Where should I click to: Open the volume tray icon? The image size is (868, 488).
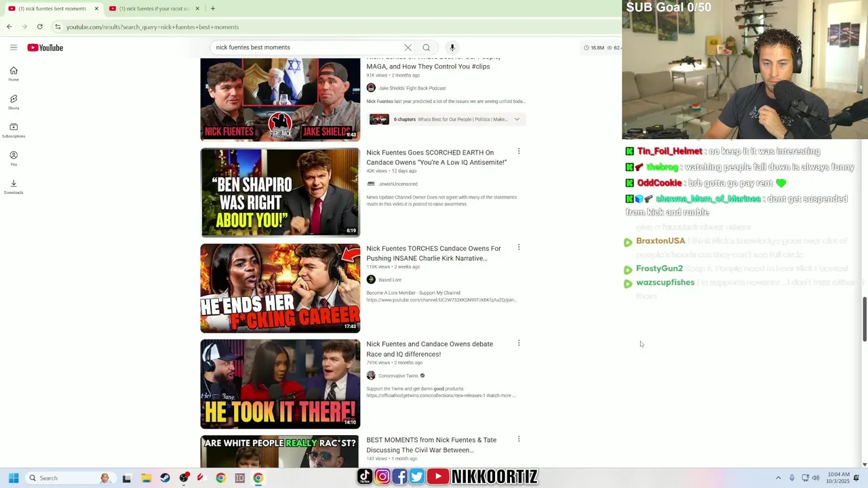816,478
